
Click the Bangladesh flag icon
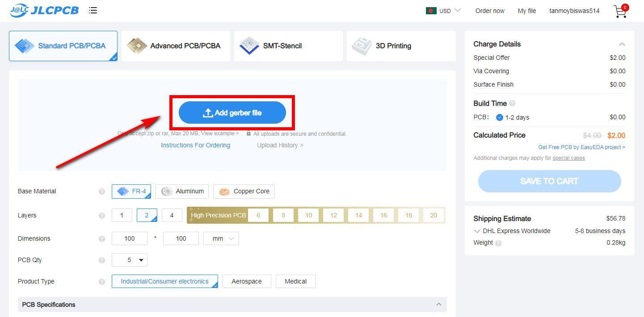pyautogui.click(x=431, y=11)
